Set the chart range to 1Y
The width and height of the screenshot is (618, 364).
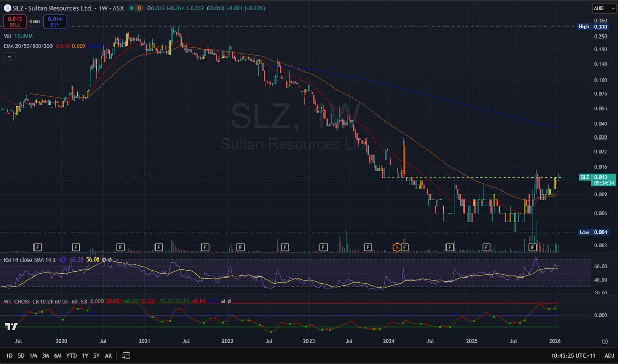click(85, 355)
